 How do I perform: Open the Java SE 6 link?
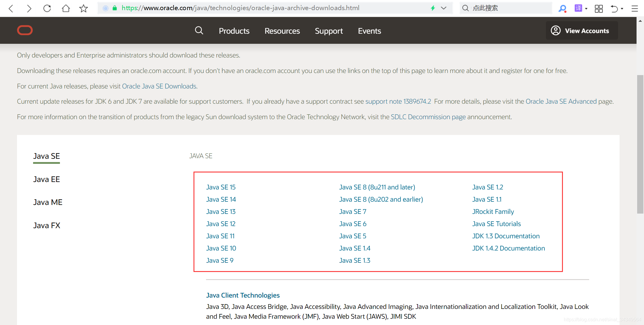click(x=353, y=224)
